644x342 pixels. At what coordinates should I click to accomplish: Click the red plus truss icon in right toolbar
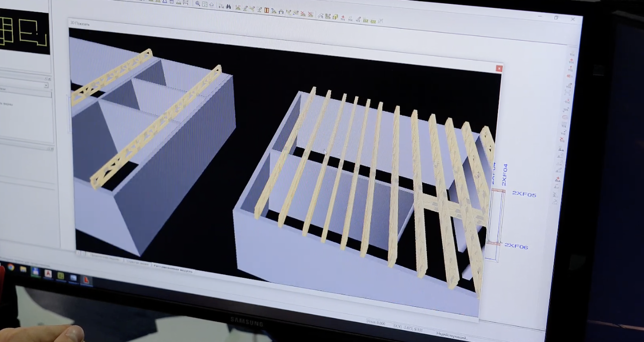[558, 179]
